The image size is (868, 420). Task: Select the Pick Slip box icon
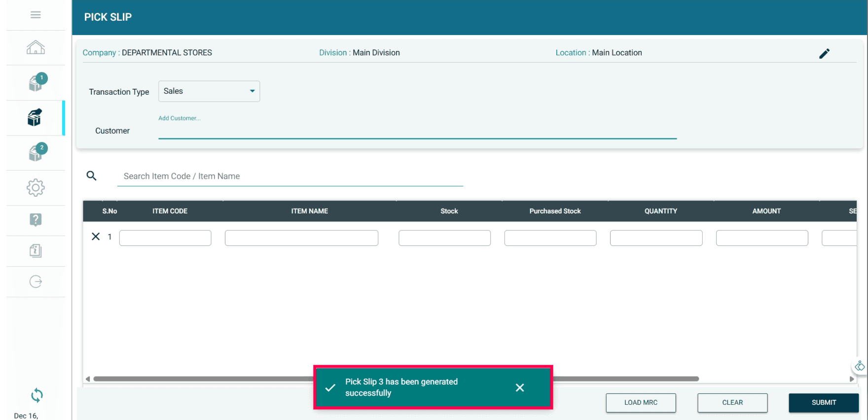[35, 118]
